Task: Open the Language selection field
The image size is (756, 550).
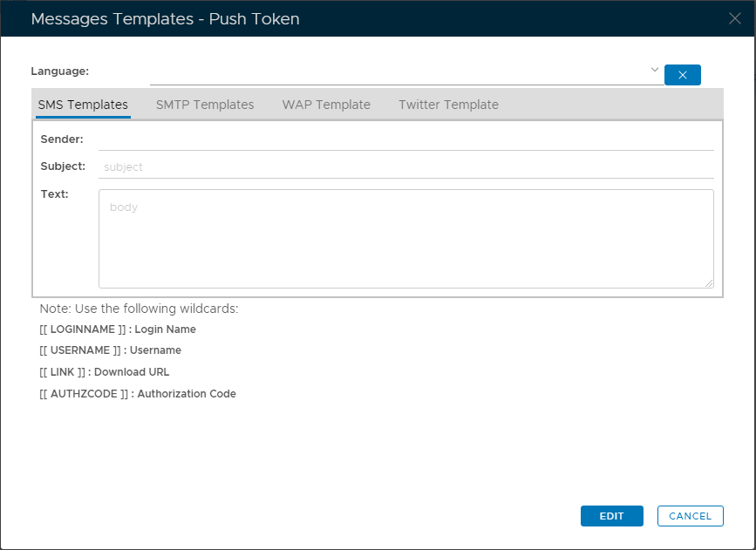Action: (401, 73)
